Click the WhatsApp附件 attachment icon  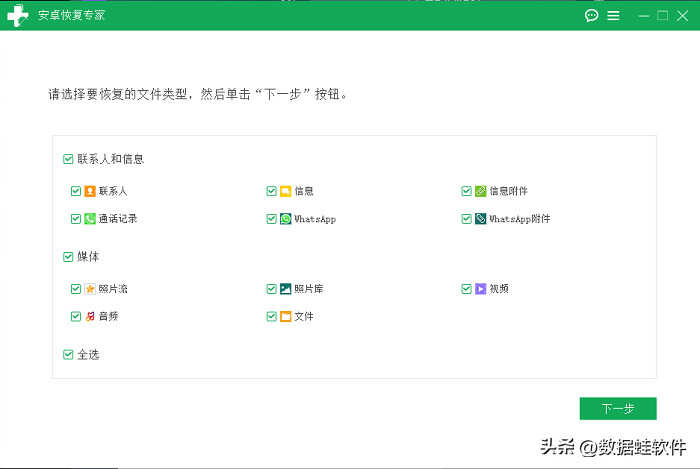pos(480,219)
